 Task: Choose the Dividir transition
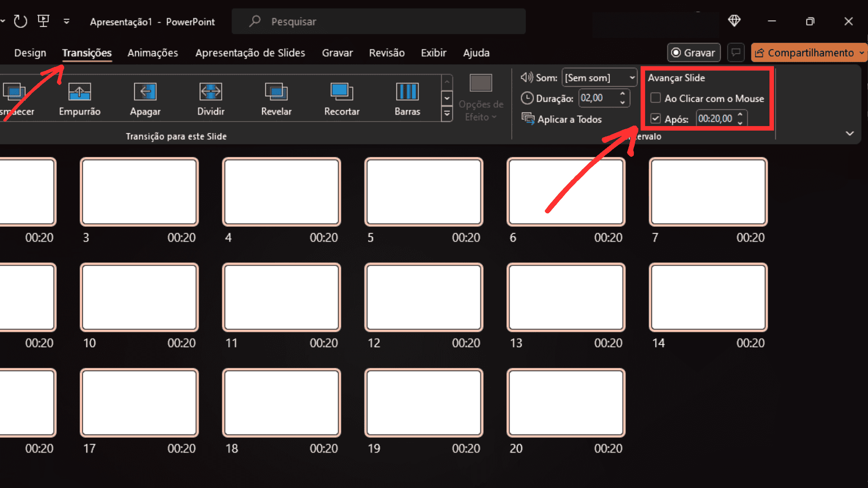[x=211, y=99]
